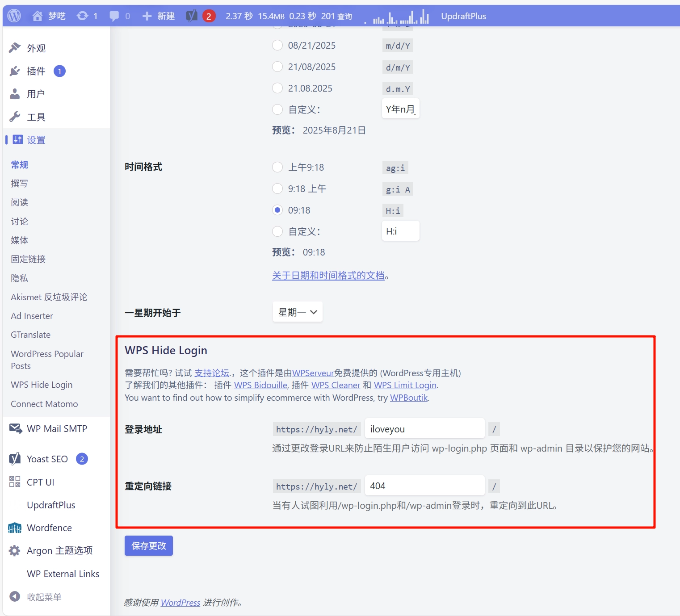Open Yoast icon in admin bar

point(192,16)
